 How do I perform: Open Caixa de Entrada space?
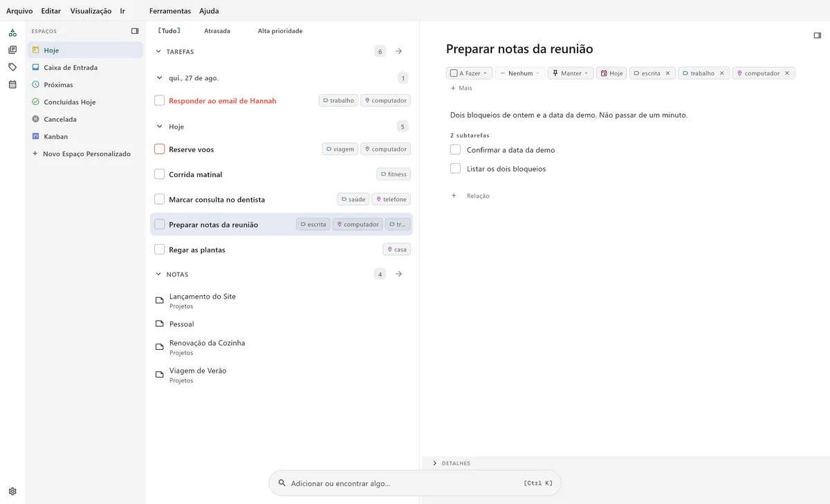pos(85,68)
